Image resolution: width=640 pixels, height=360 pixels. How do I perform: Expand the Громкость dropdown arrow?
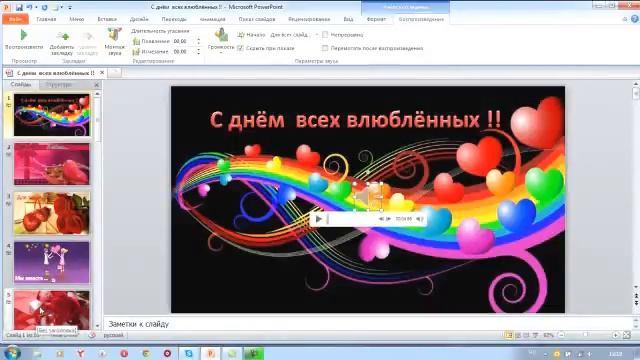point(221,53)
